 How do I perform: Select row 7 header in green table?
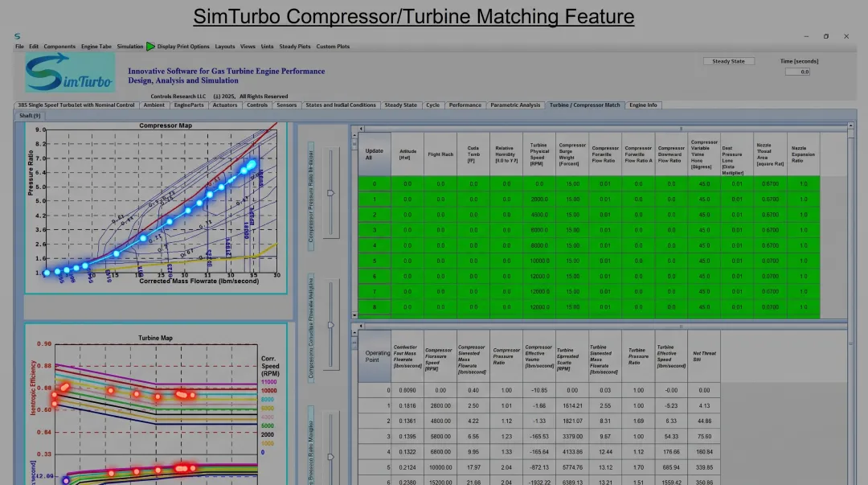coord(375,291)
